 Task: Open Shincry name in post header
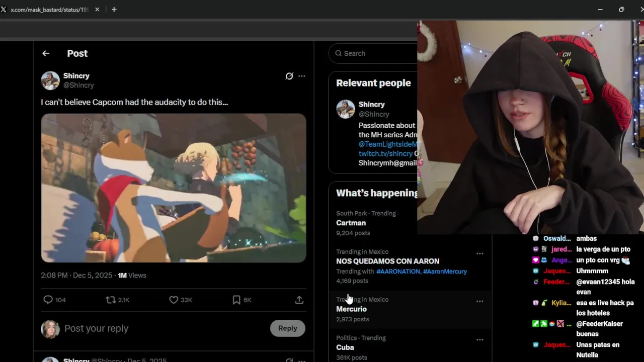click(76, 76)
